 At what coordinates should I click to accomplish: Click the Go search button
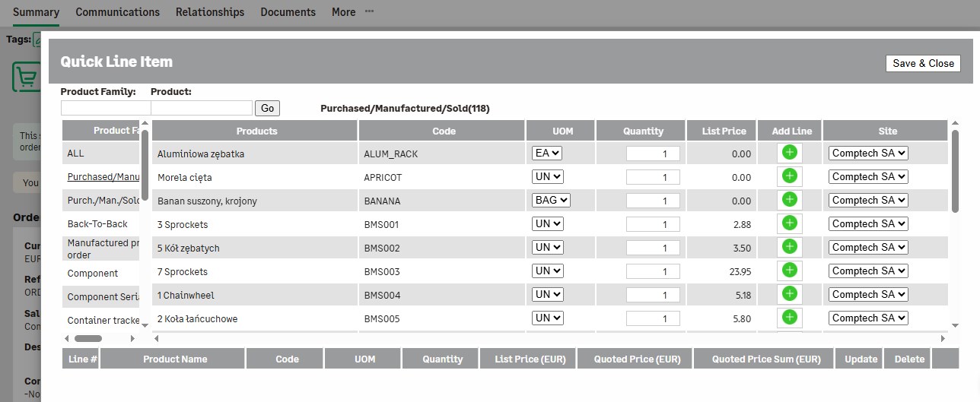(x=267, y=108)
